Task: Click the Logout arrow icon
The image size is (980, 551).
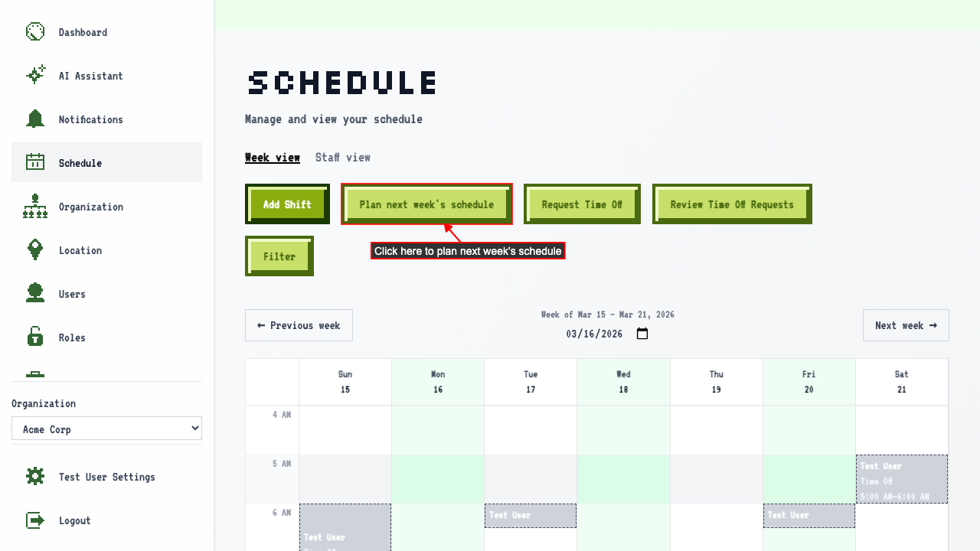Action: pos(35,520)
